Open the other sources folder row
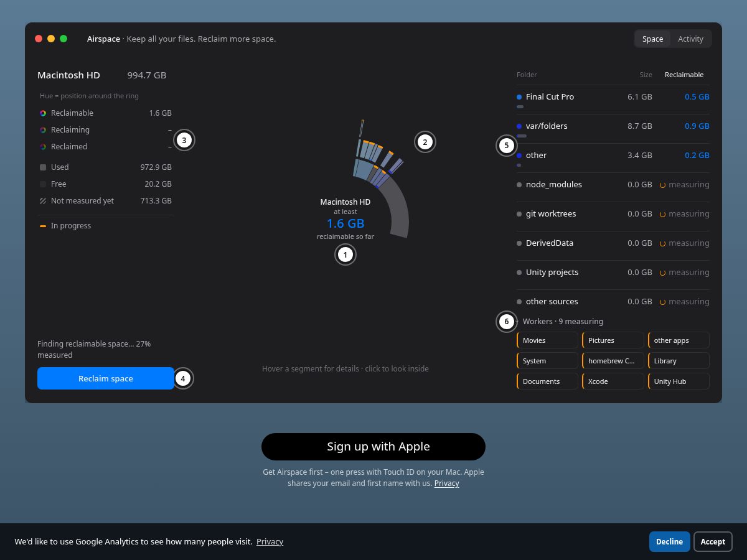This screenshot has height=560, width=747. pos(613,302)
